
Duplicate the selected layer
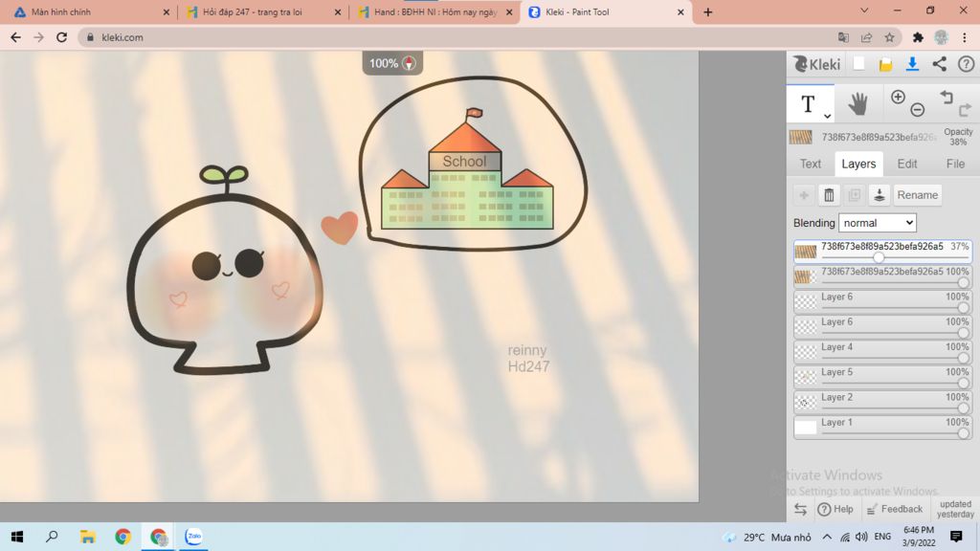pos(855,195)
